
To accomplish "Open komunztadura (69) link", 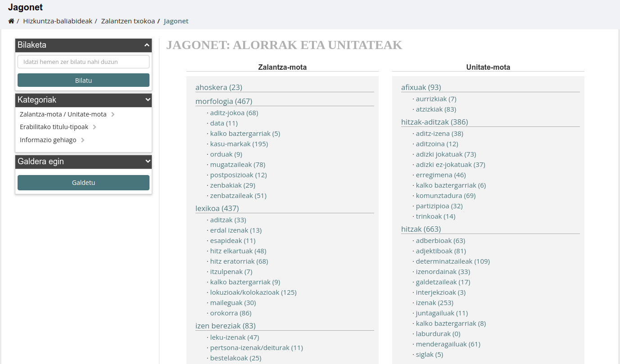I will point(446,196).
